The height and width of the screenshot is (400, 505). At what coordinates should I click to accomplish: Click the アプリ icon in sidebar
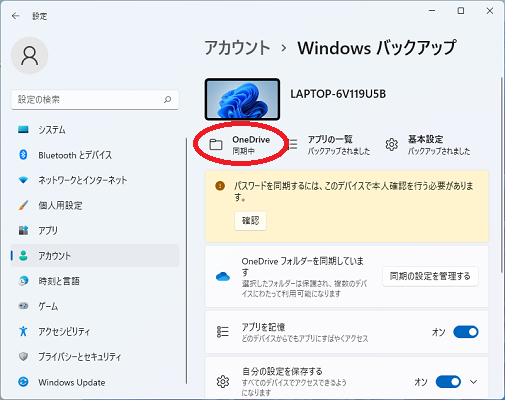tap(23, 230)
